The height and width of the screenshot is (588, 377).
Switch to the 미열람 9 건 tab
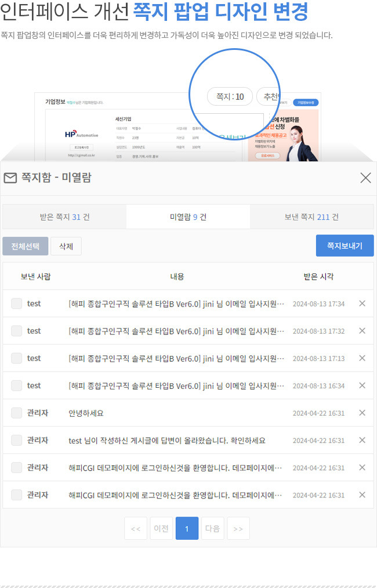tap(188, 217)
